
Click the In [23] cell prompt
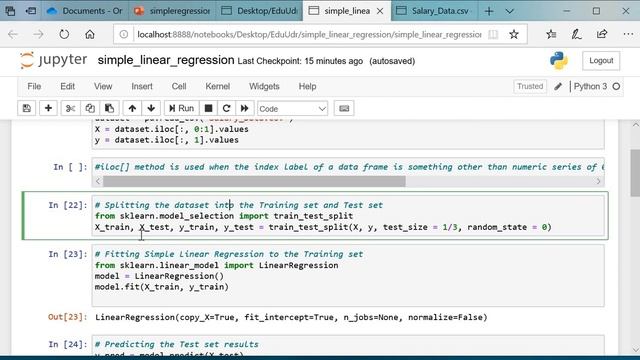pos(67,254)
